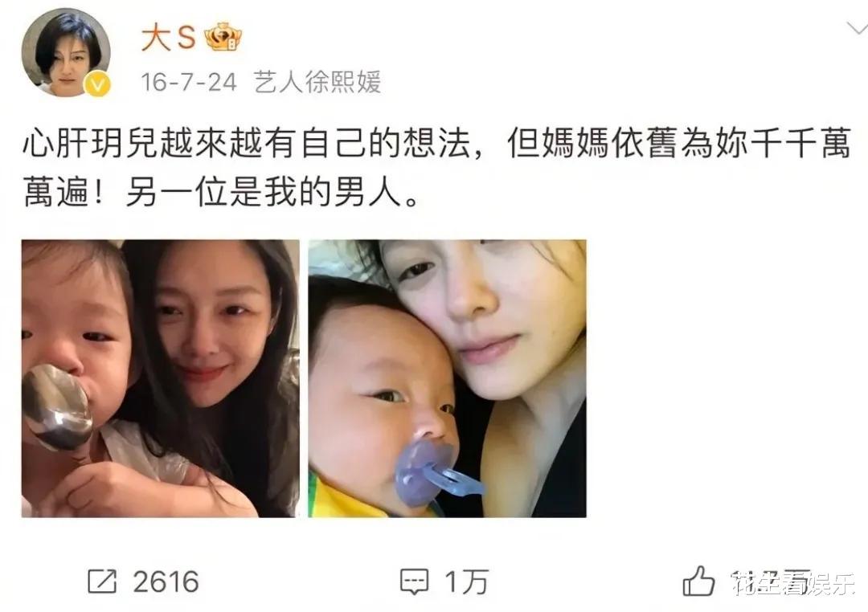Click the yellow verified badge on avatar
Viewport: 868px width, 612px height.
[97, 84]
